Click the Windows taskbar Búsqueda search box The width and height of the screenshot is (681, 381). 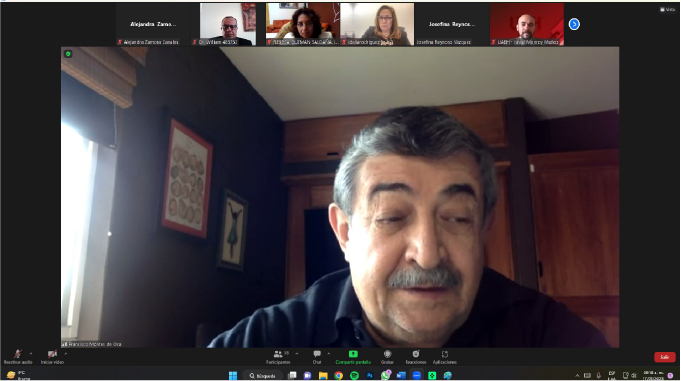(264, 375)
